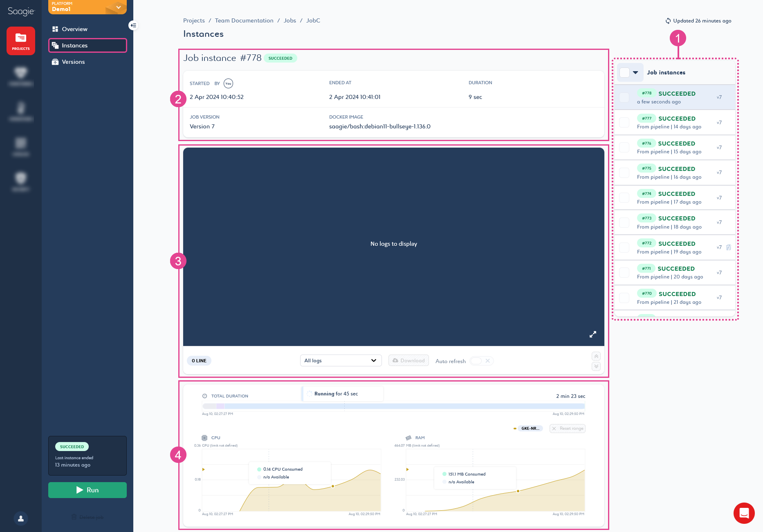Image resolution: width=763 pixels, height=532 pixels.
Task: Click the docker image name saagie/bash:debian11-bullseye-1.136.0
Action: point(380,126)
